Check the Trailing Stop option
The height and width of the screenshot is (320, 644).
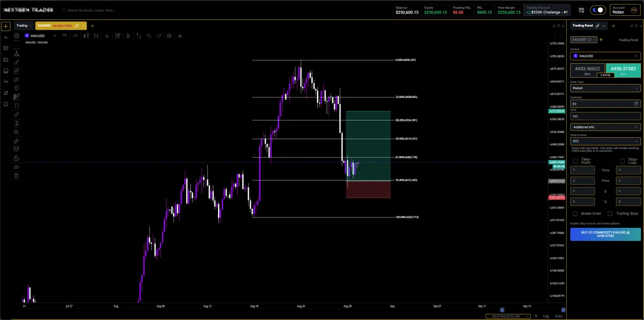click(610, 213)
